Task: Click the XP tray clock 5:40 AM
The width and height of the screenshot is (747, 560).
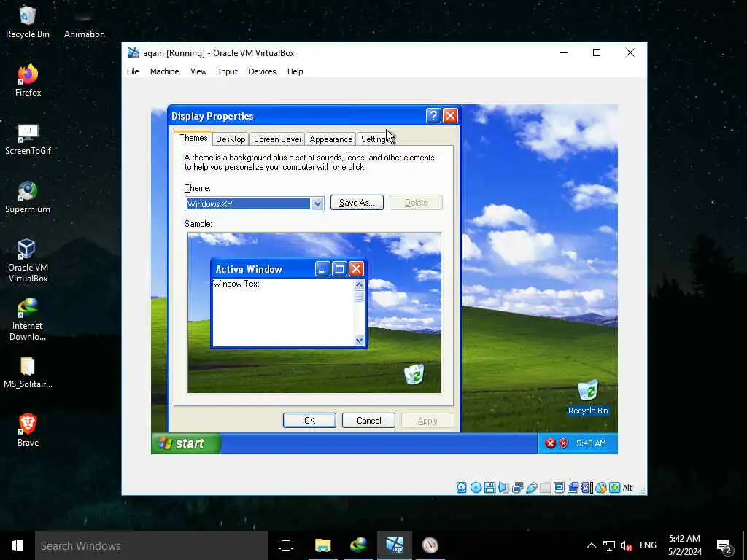Action: [591, 443]
